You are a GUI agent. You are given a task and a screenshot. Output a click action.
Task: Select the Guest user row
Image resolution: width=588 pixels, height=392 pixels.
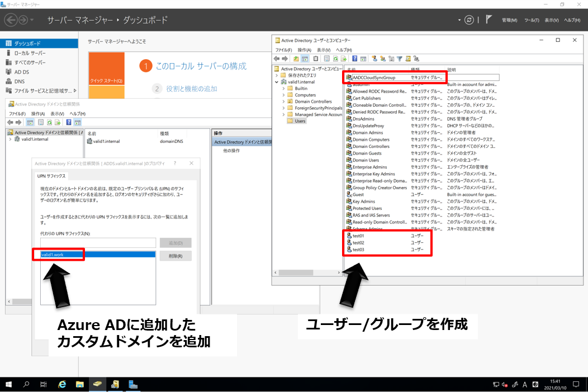click(x=358, y=194)
